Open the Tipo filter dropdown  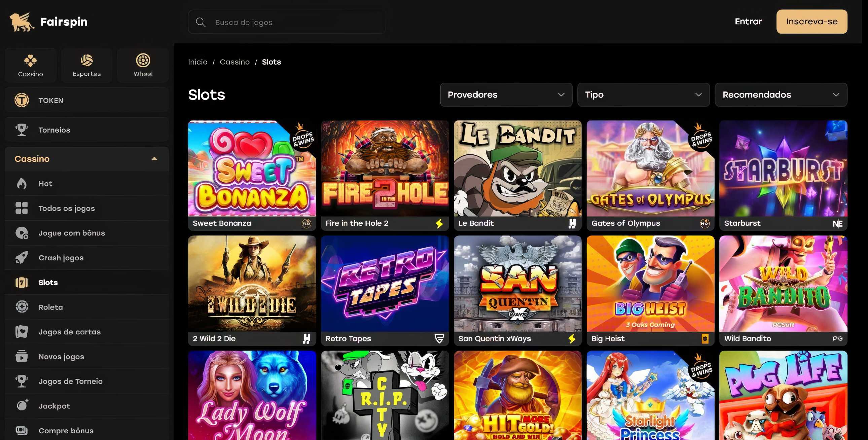click(x=643, y=95)
